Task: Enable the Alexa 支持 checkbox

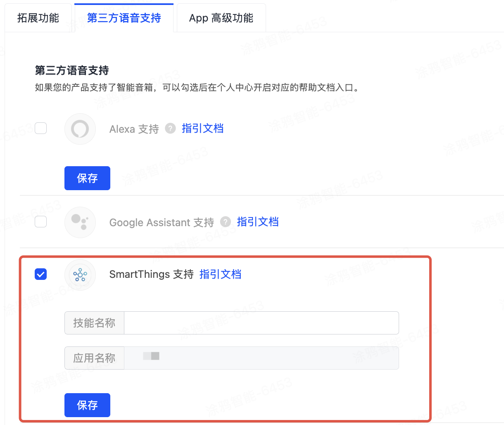Action: 41,128
